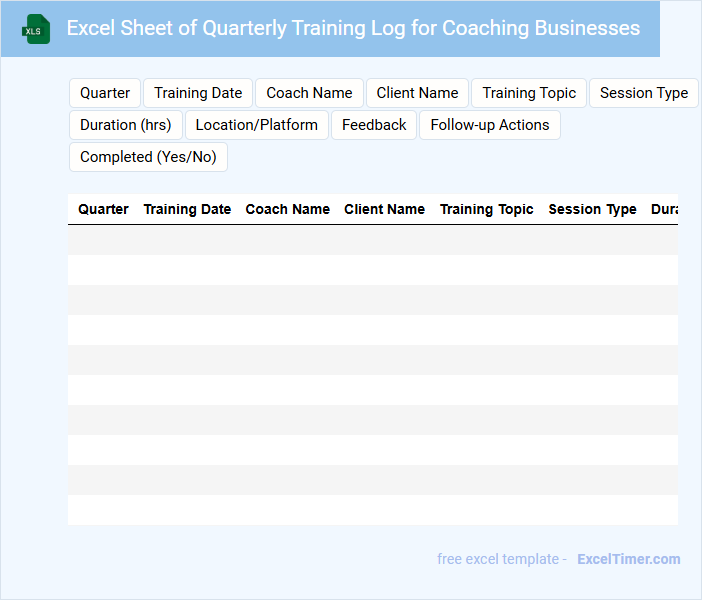Click the Training Date column header
This screenshot has height=600, width=702.
click(x=187, y=209)
